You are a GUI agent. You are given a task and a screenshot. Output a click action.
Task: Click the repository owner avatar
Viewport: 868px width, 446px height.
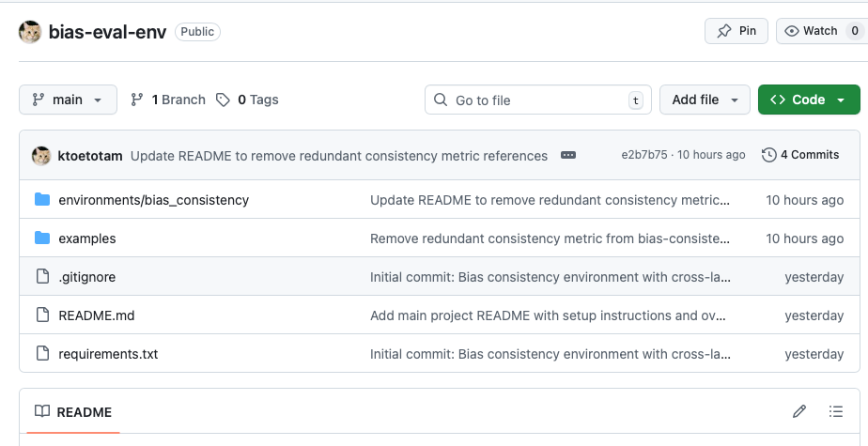pos(30,31)
